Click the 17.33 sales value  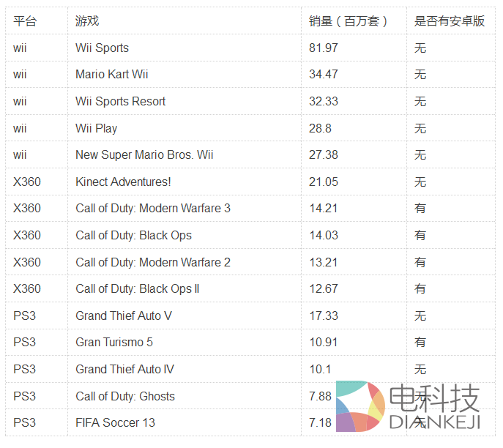click(x=324, y=316)
